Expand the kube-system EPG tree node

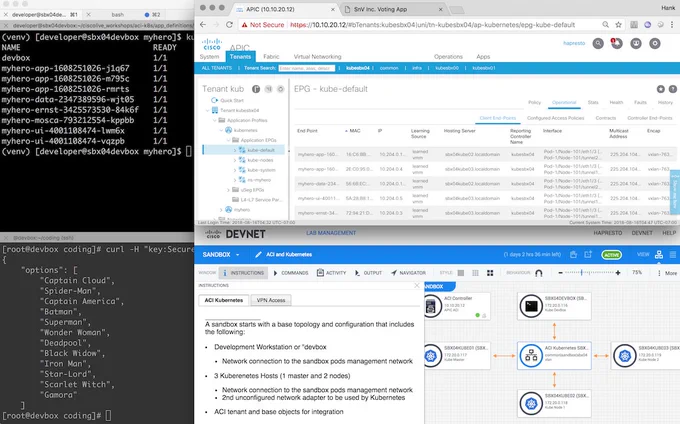pyautogui.click(x=235, y=170)
